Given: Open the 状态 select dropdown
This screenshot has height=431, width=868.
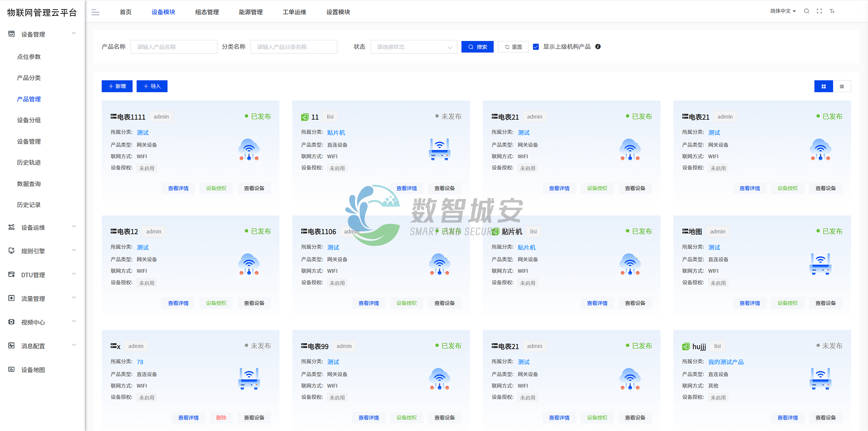Looking at the screenshot, I should 413,47.
